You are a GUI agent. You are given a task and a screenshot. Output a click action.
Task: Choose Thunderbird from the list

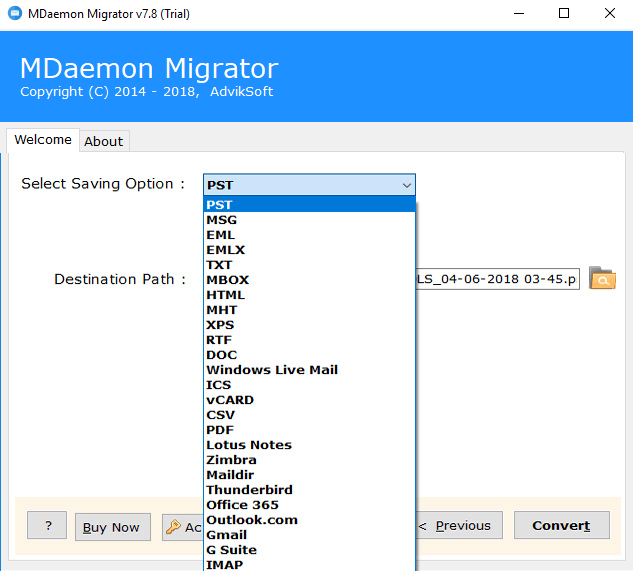(x=309, y=489)
